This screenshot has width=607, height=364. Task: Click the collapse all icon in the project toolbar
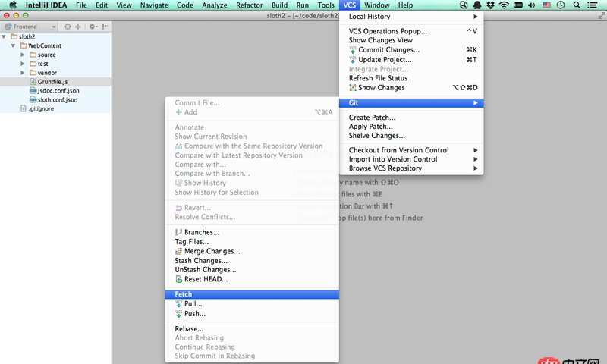[x=78, y=27]
